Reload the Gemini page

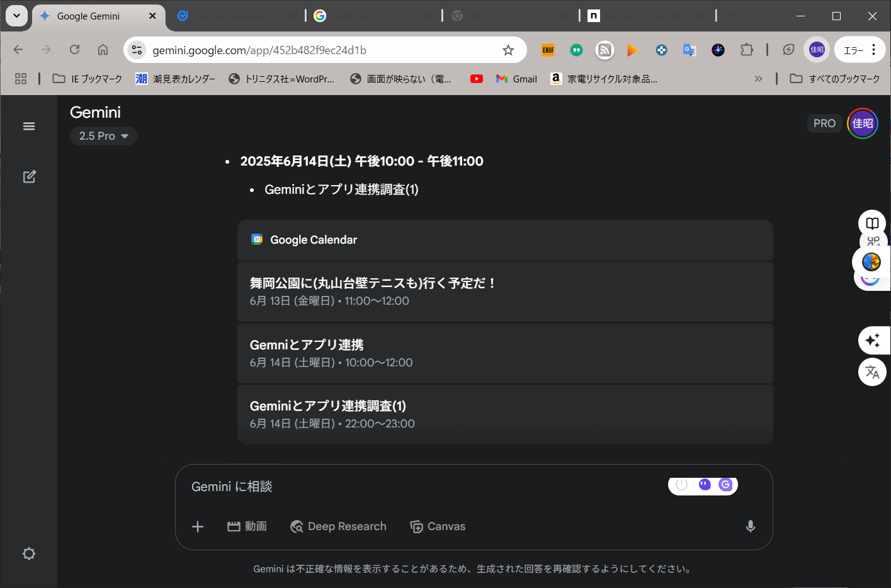(74, 50)
